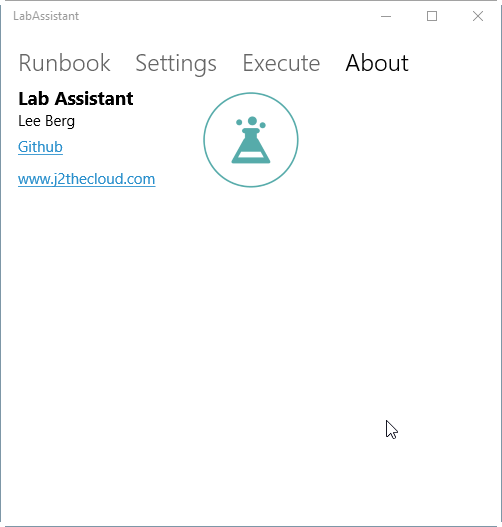Click the bubbles above the flask
Image resolution: width=502 pixels, height=527 pixels.
pyautogui.click(x=251, y=122)
